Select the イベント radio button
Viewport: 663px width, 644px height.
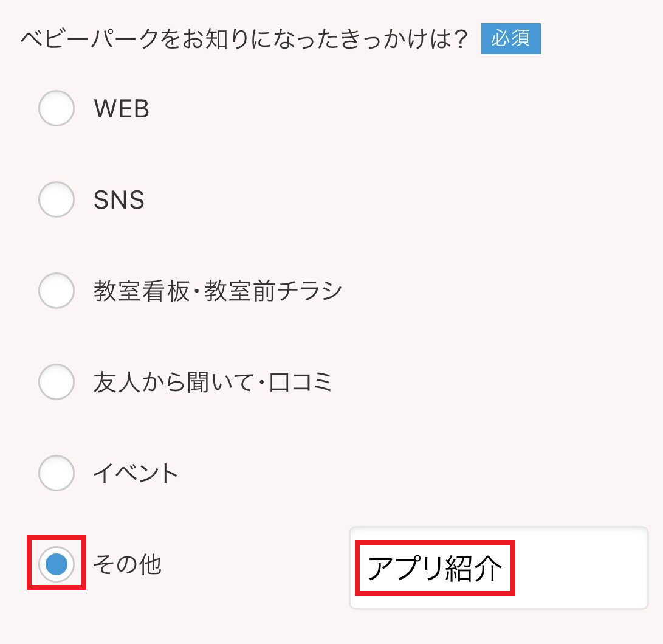pyautogui.click(x=57, y=473)
